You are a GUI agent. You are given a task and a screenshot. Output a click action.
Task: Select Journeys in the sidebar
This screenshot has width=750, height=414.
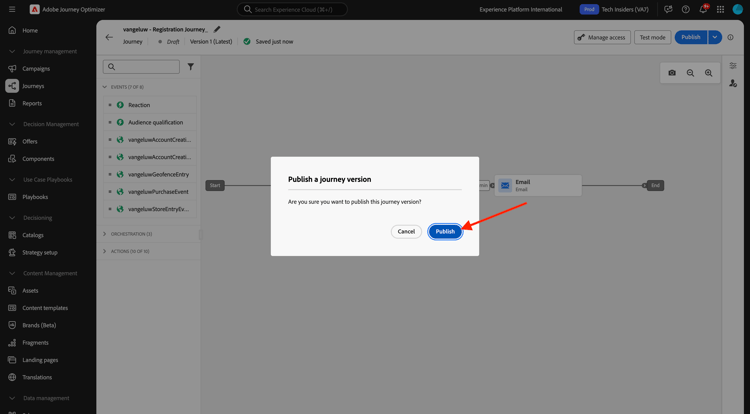tap(33, 86)
